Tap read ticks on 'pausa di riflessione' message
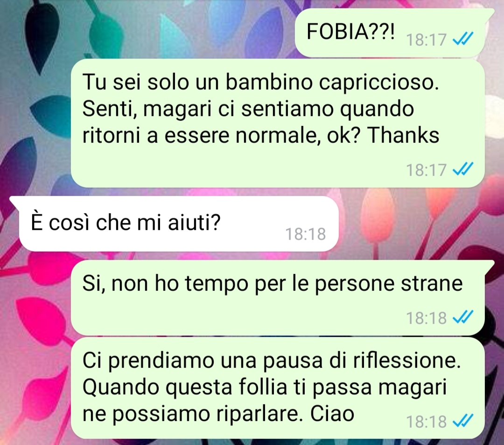 462,421
